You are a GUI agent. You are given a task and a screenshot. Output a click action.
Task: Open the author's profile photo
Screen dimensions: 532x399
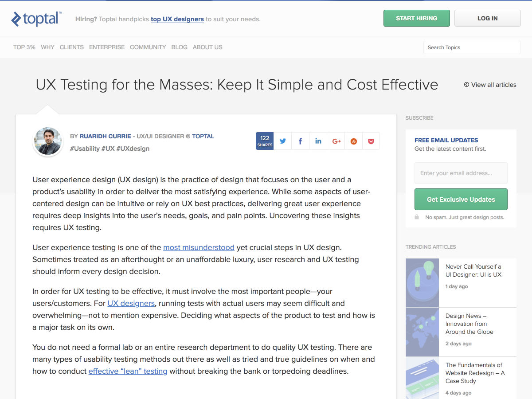48,141
